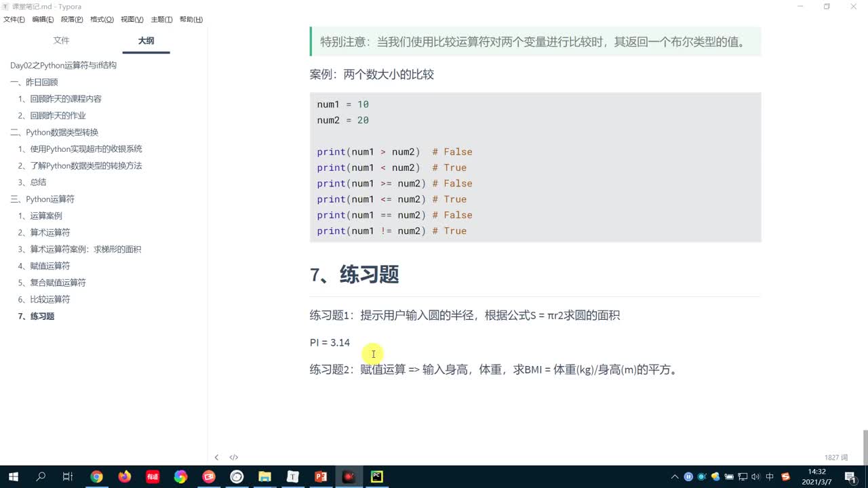Image resolution: width=868 pixels, height=488 pixels.
Task: Open the white circular app icon on taskbar
Action: [x=236, y=476]
